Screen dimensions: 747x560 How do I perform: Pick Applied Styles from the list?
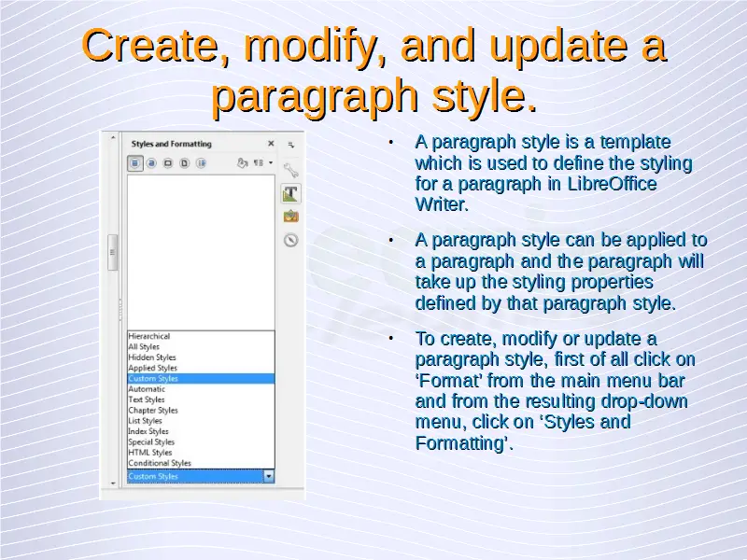152,368
